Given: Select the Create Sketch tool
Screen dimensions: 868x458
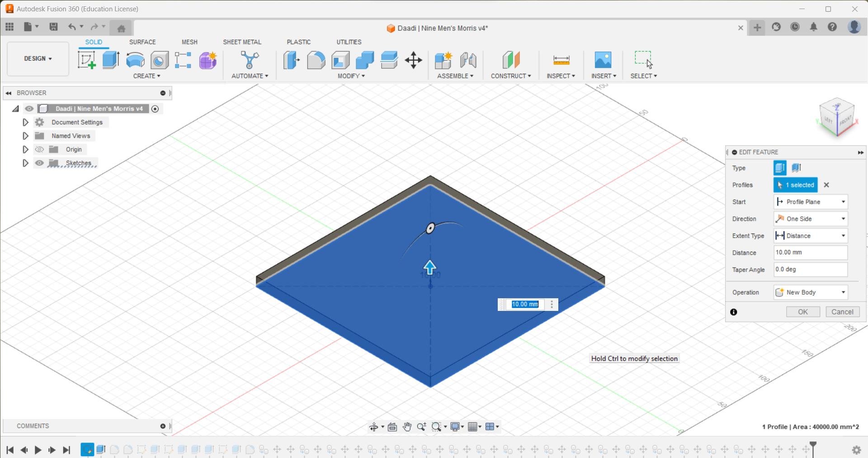Looking at the screenshot, I should (86, 60).
